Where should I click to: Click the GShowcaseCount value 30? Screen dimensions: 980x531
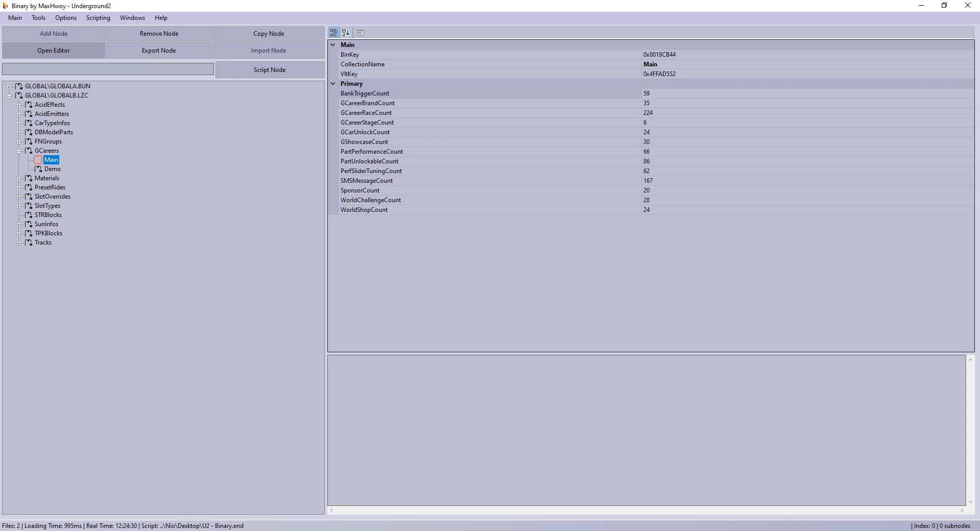647,142
